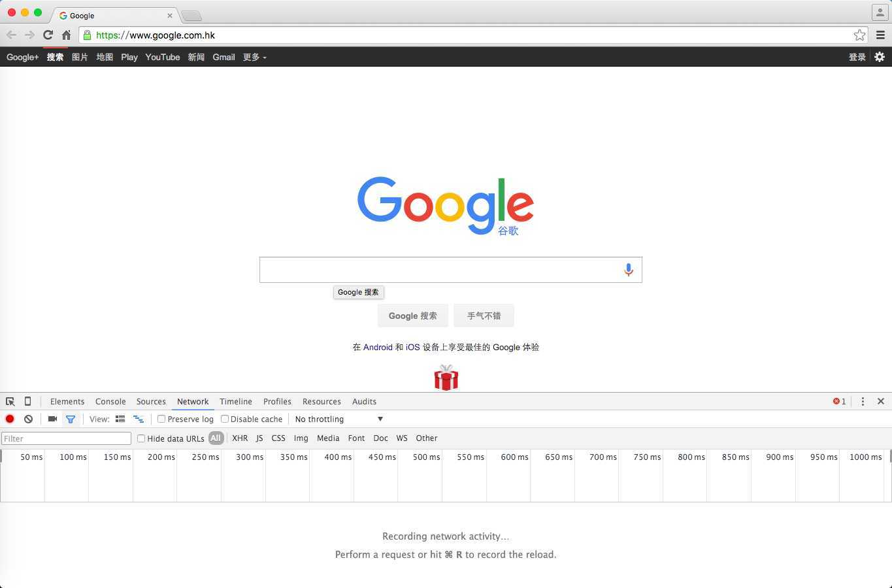Screen dimensions: 892x588
Task: Close the DevTools panel
Action: click(881, 401)
